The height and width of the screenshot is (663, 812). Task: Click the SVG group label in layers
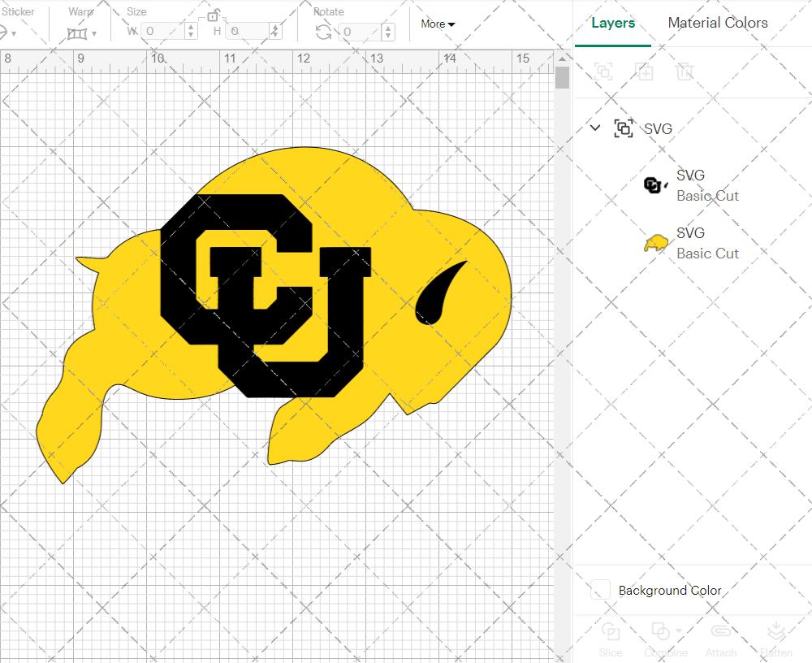tap(658, 128)
